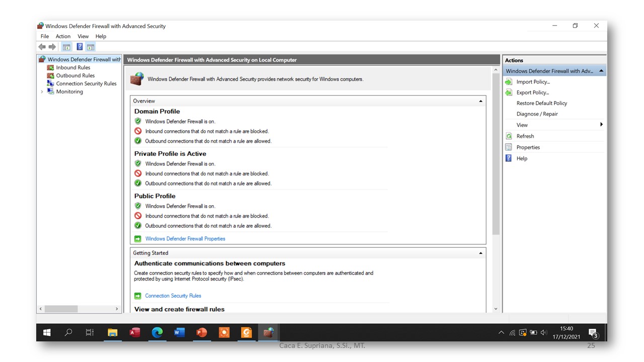This screenshot has width=644, height=362.
Task: Open File Explorer from the taskbar
Action: point(112,332)
